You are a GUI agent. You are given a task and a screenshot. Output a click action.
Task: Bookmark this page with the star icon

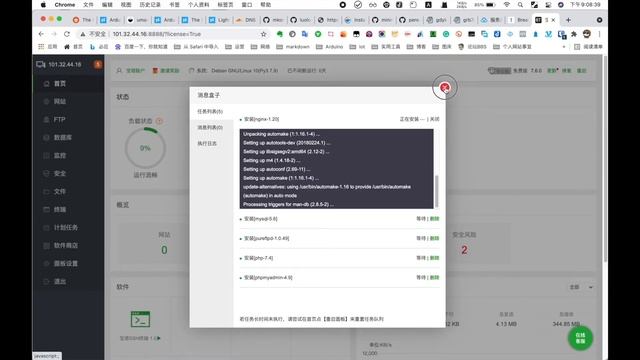pyautogui.click(x=264, y=34)
